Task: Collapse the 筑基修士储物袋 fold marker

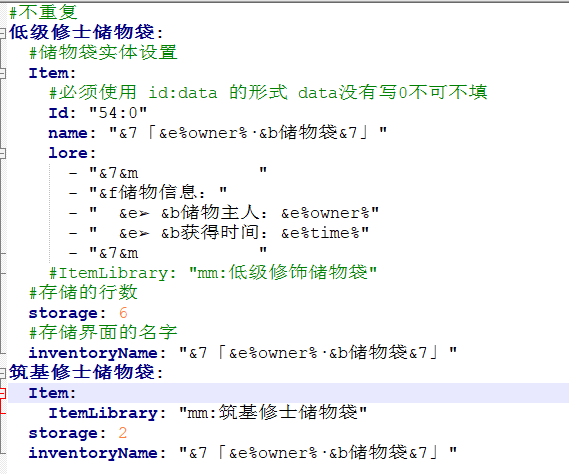Action: pyautogui.click(x=2, y=373)
